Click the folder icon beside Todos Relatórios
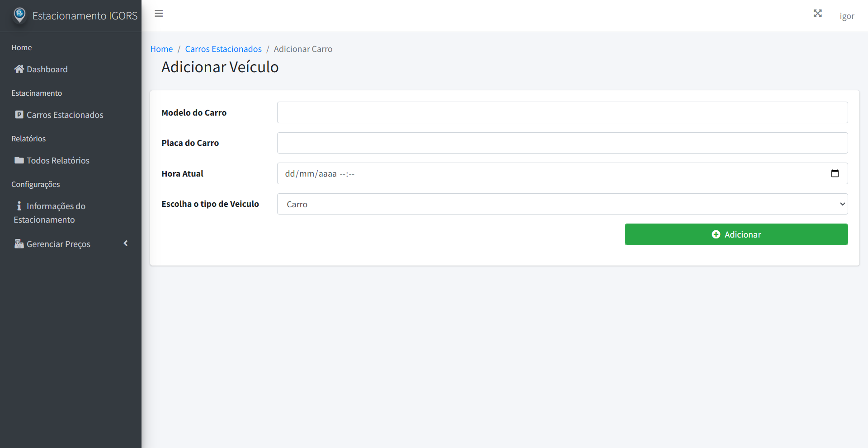This screenshot has height=448, width=868. coord(19,160)
